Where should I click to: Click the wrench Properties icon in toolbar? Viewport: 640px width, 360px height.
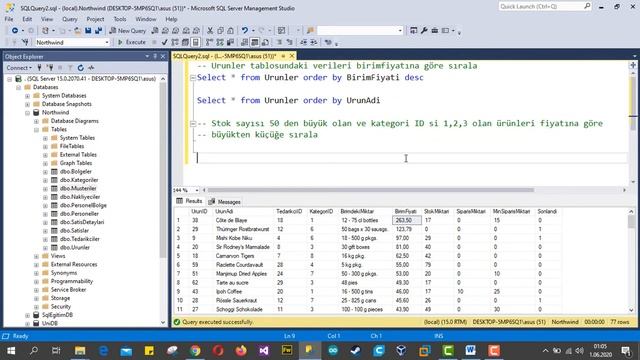[424, 31]
